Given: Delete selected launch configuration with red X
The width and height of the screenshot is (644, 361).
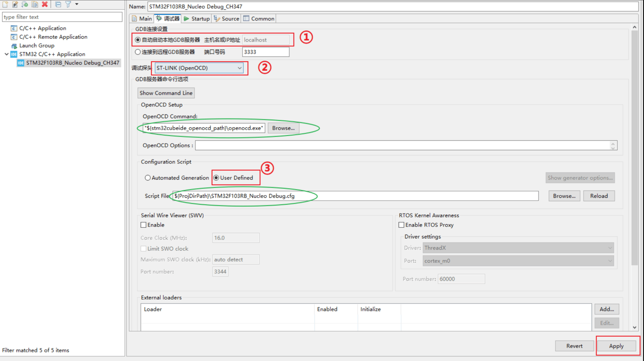Looking at the screenshot, I should coord(45,4).
